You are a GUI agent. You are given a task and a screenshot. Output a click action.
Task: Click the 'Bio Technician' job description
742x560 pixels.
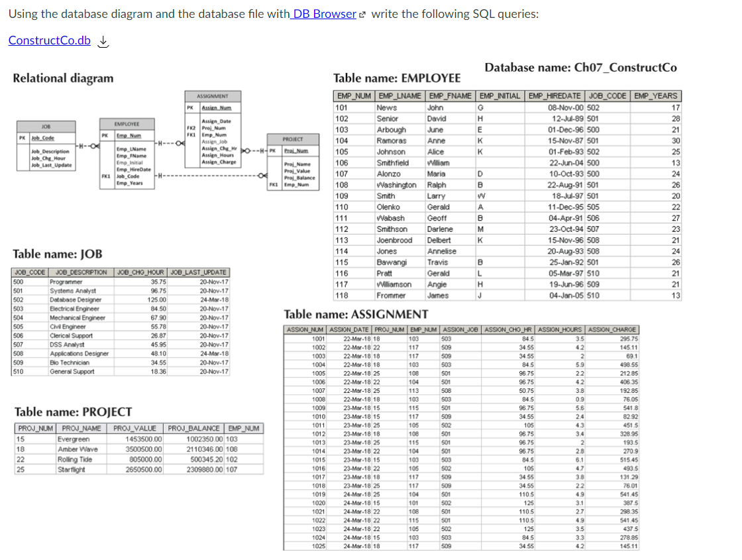(x=70, y=363)
